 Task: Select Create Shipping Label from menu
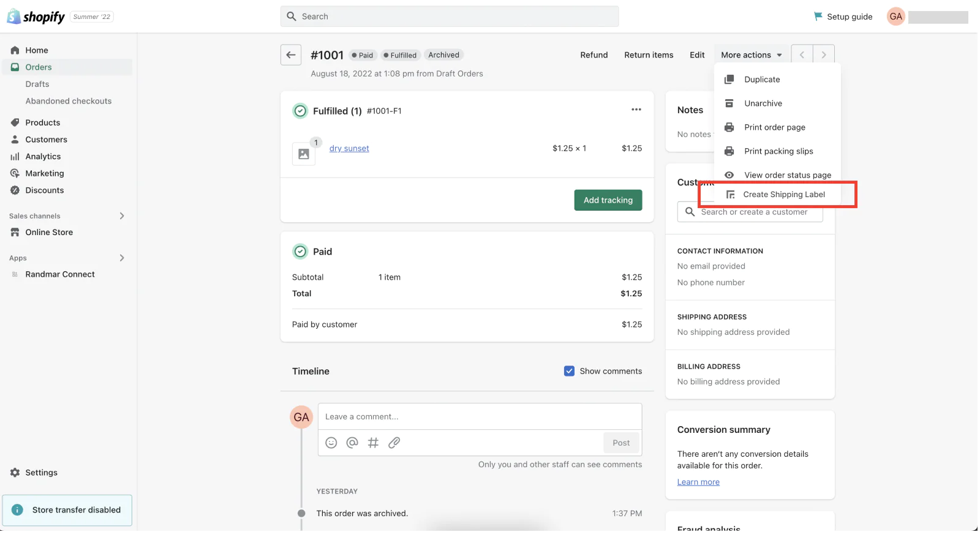pyautogui.click(x=783, y=195)
